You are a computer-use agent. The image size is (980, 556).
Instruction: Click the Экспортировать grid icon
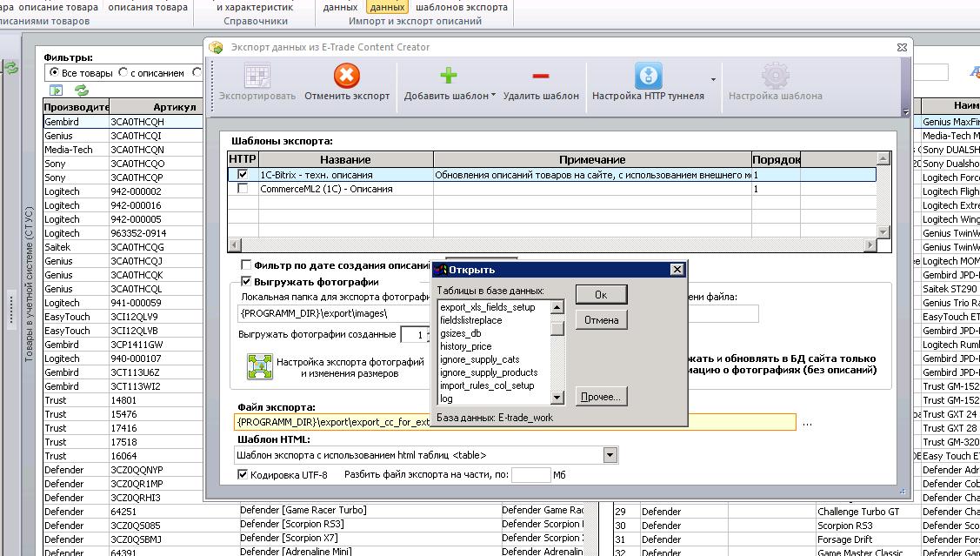[257, 76]
